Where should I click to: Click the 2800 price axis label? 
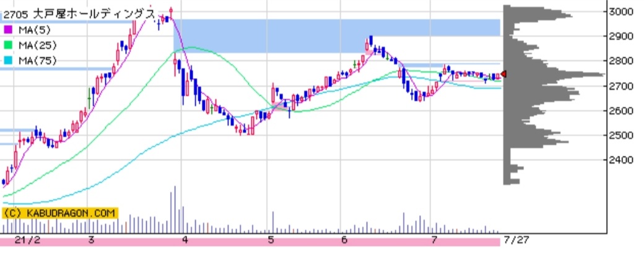(x=623, y=61)
